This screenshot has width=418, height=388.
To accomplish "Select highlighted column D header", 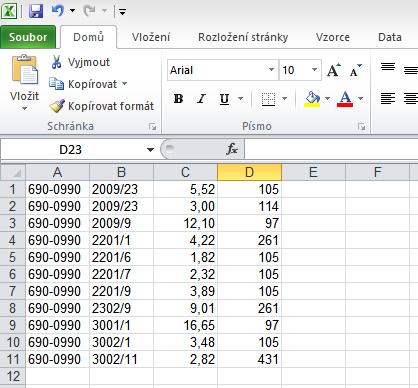I will tap(249, 172).
